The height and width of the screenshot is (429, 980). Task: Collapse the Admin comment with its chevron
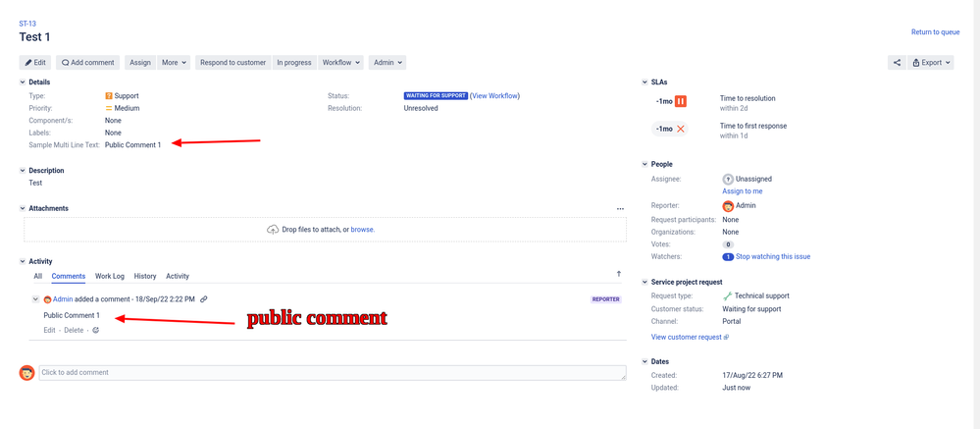35,298
